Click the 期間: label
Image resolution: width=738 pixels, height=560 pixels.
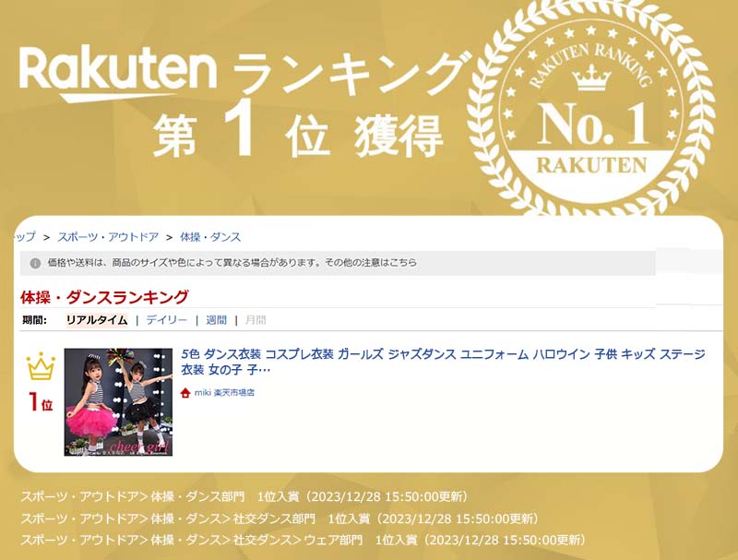34,320
